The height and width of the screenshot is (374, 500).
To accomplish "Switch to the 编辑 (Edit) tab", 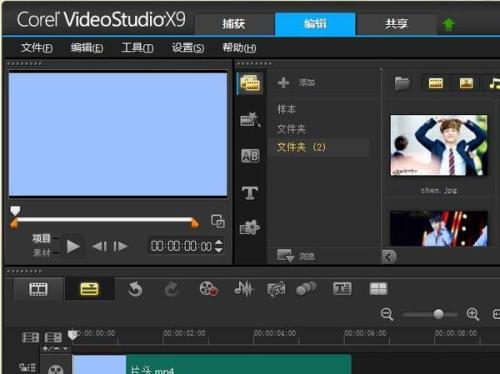I will pyautogui.click(x=315, y=24).
